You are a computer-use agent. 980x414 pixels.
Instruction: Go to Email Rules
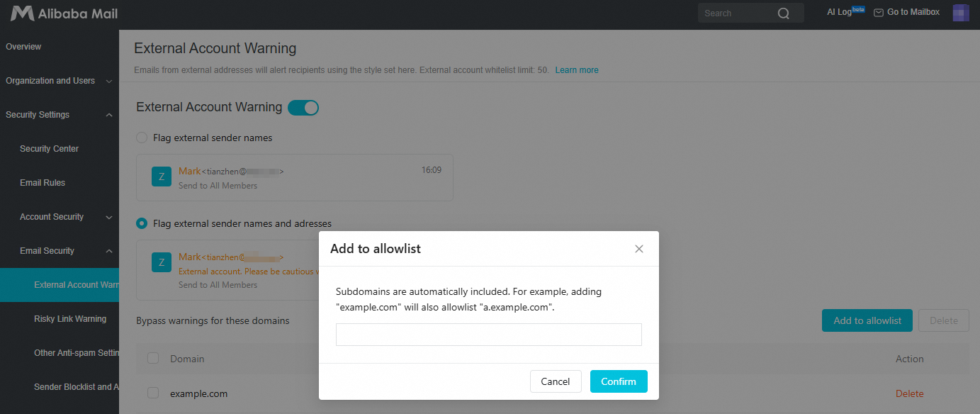click(x=43, y=183)
